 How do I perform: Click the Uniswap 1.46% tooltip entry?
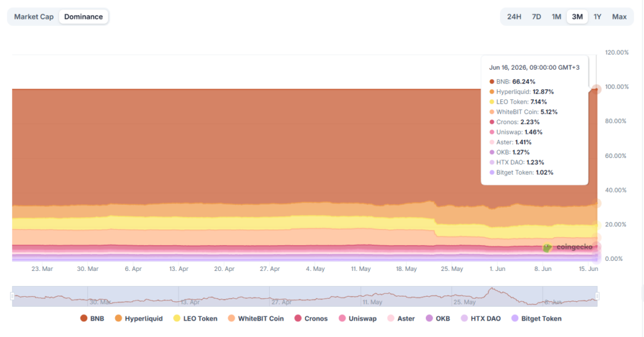[x=516, y=132]
